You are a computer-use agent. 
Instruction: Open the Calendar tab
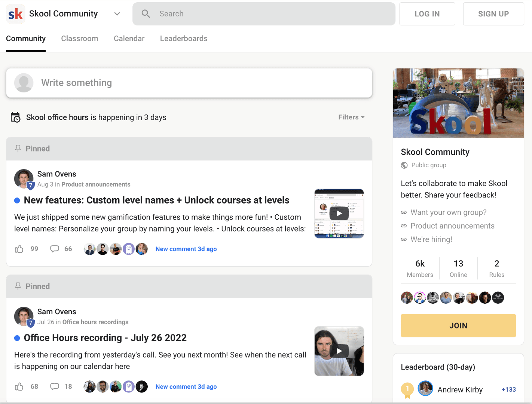tap(129, 39)
